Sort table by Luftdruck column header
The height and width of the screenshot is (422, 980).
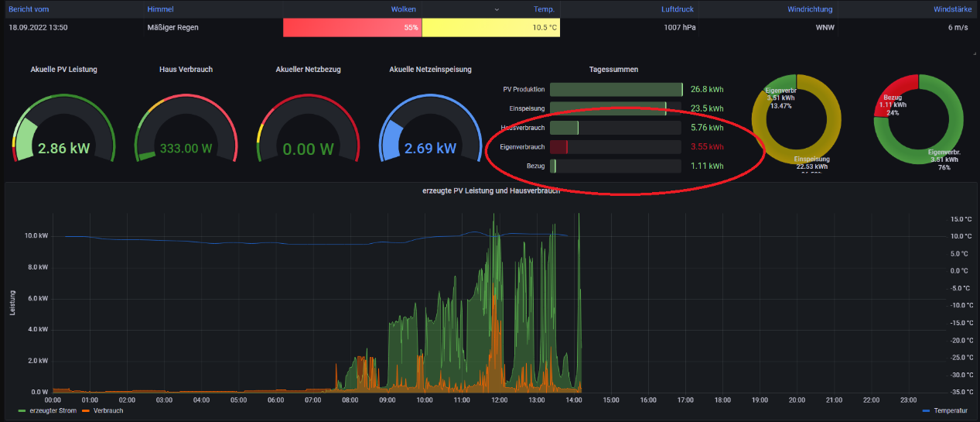pos(678,9)
